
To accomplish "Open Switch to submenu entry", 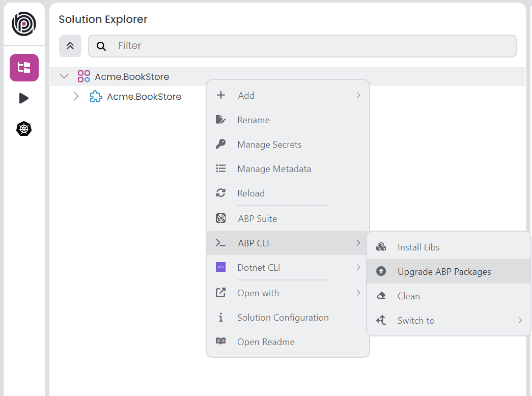I will [x=449, y=320].
